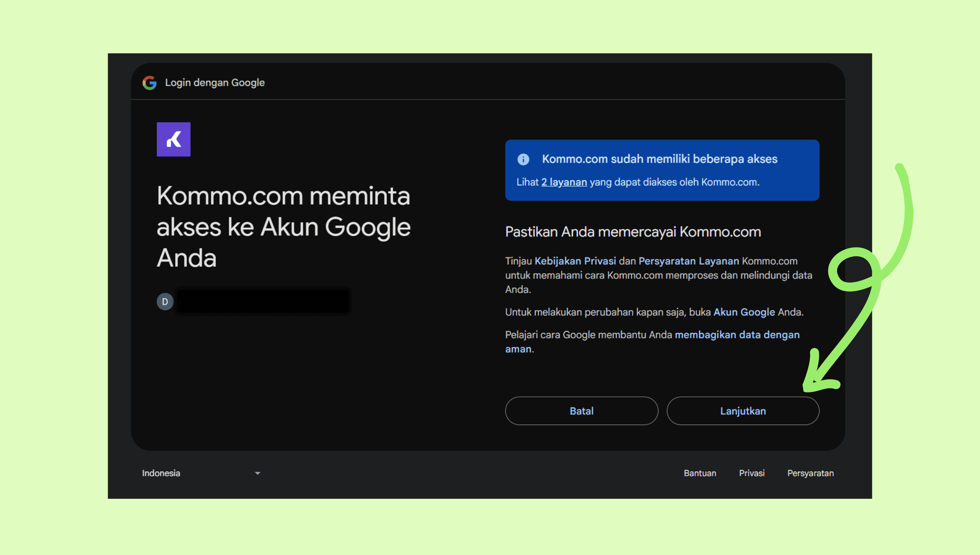980x555 pixels.
Task: Click Bantuan in the footer
Action: (x=700, y=473)
